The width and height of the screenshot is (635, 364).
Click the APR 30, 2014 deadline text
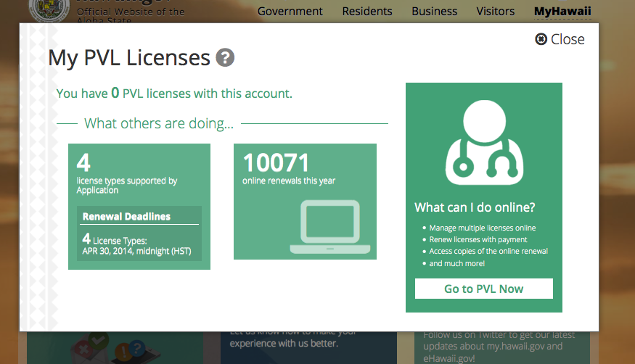point(137,252)
